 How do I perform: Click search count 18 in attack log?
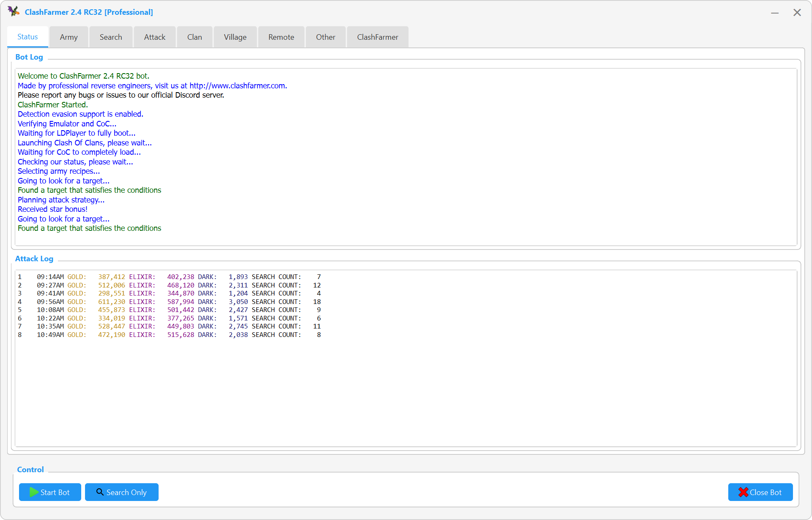tap(317, 302)
